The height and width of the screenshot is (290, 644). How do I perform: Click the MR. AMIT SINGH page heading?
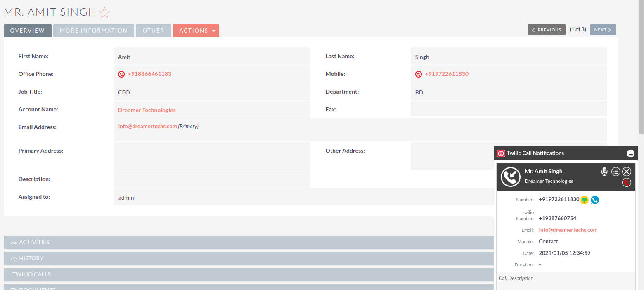50,12
